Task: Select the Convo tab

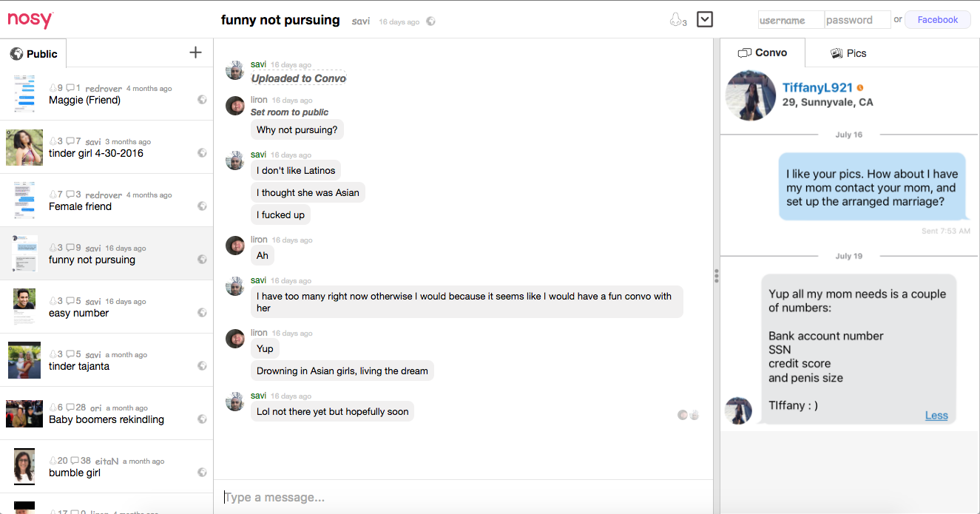Action: (763, 53)
